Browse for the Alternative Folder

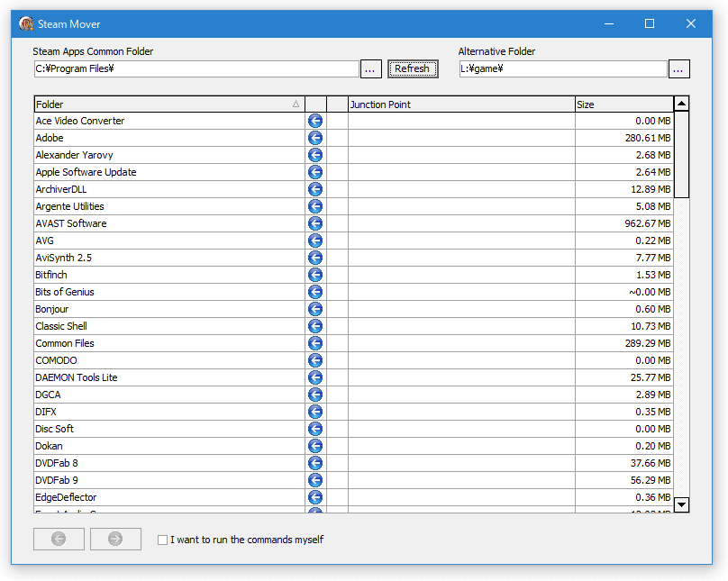(x=679, y=69)
